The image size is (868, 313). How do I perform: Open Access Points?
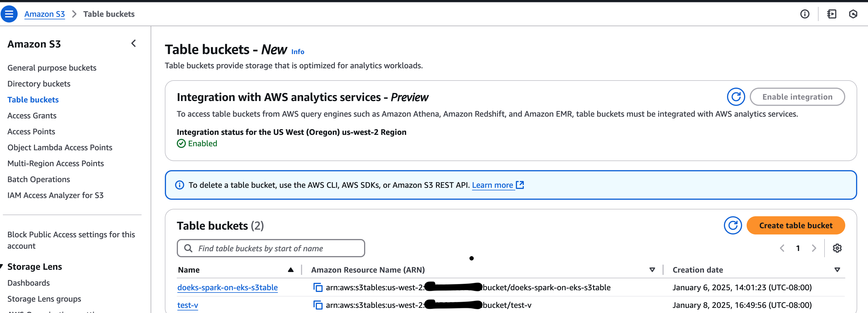coord(31,131)
